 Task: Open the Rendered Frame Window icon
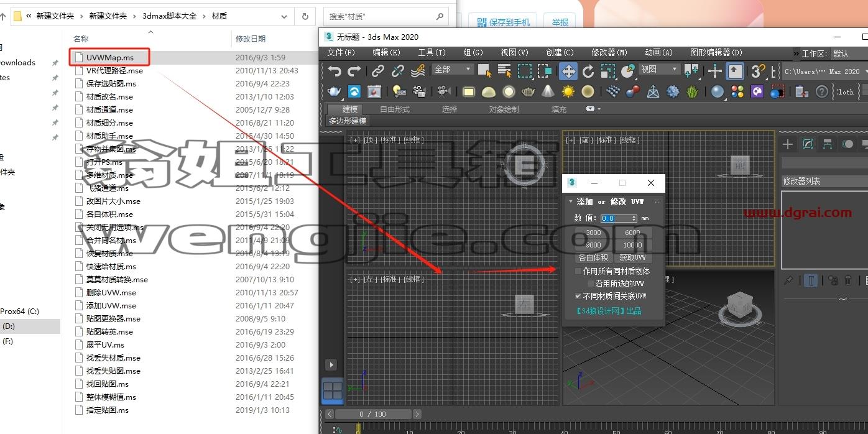[x=374, y=91]
